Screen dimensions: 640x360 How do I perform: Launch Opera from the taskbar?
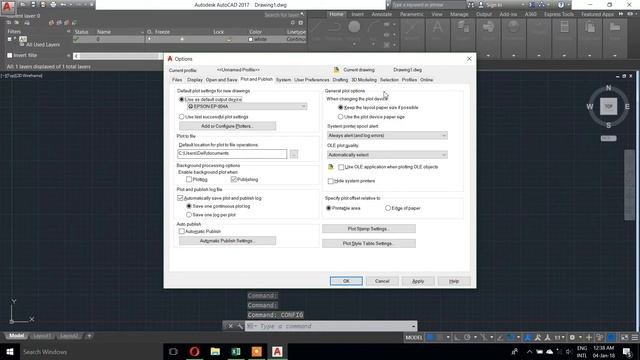tap(194, 351)
